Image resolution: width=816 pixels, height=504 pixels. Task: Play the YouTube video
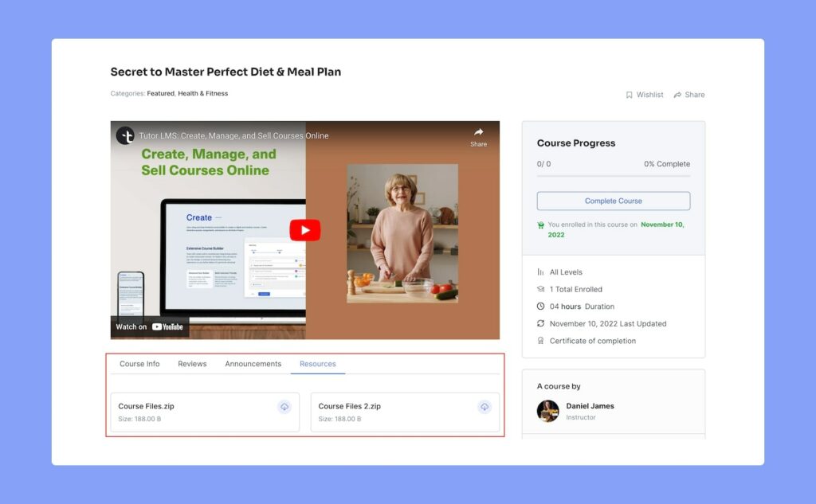tap(304, 230)
